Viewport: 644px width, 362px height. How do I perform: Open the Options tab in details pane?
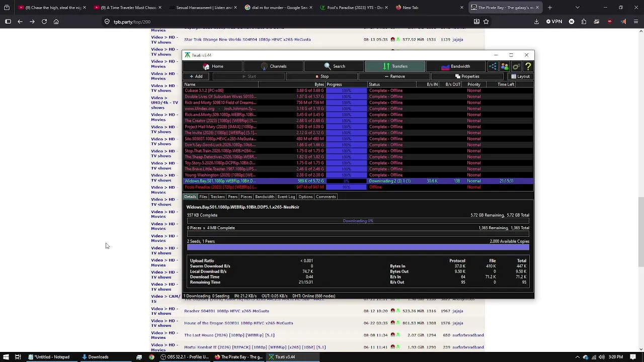[305, 197]
